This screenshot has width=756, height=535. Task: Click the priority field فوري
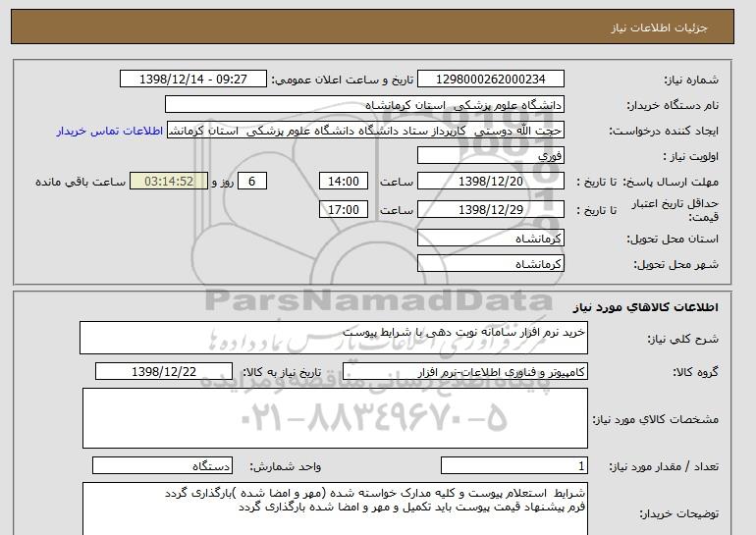490,156
